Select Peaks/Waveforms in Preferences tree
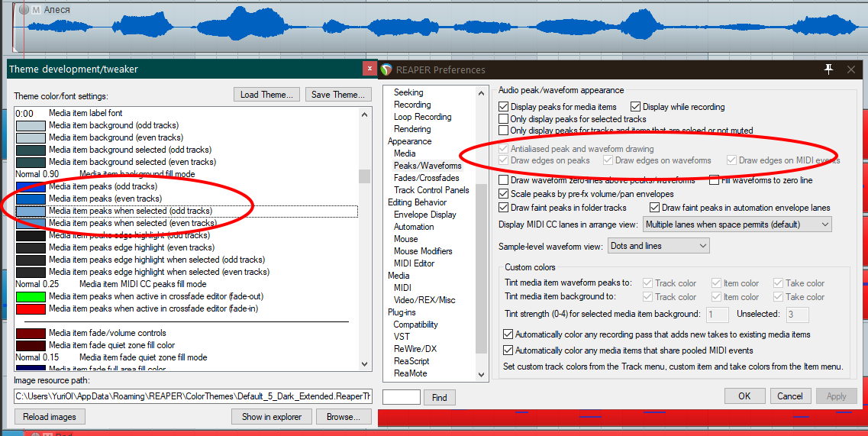 (428, 166)
